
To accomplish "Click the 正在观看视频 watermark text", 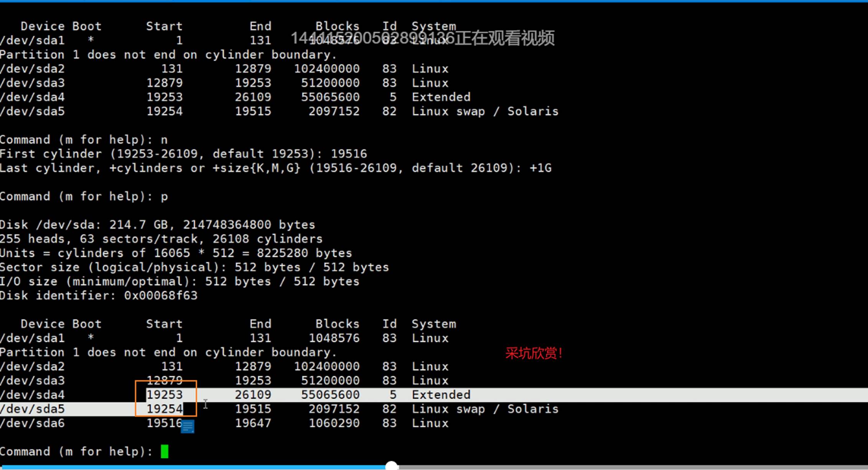I will tap(504, 38).
